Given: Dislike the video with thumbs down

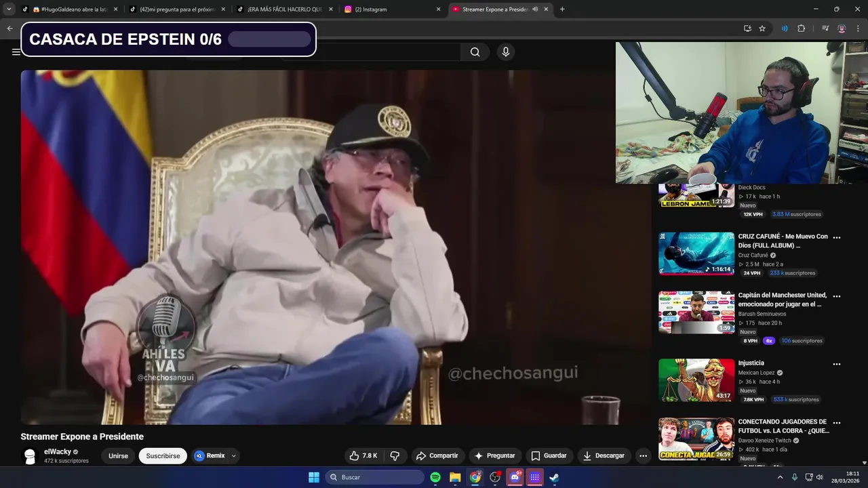Looking at the screenshot, I should [x=395, y=455].
